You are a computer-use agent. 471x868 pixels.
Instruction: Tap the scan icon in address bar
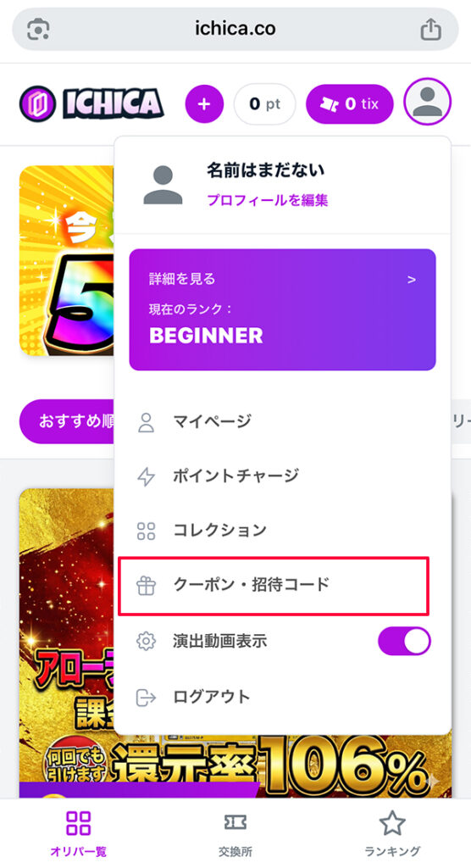coord(38,30)
